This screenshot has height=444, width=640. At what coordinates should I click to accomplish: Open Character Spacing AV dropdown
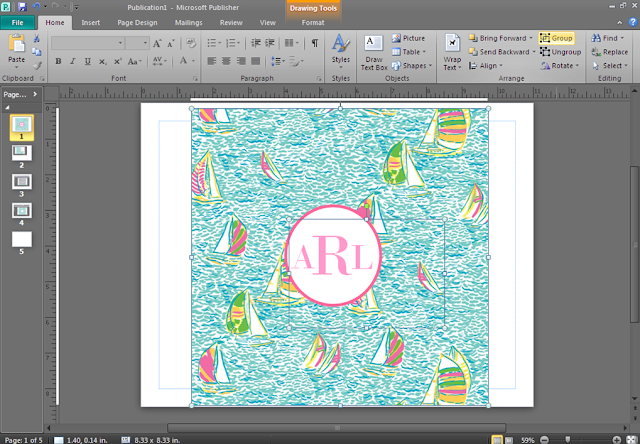pos(160,61)
